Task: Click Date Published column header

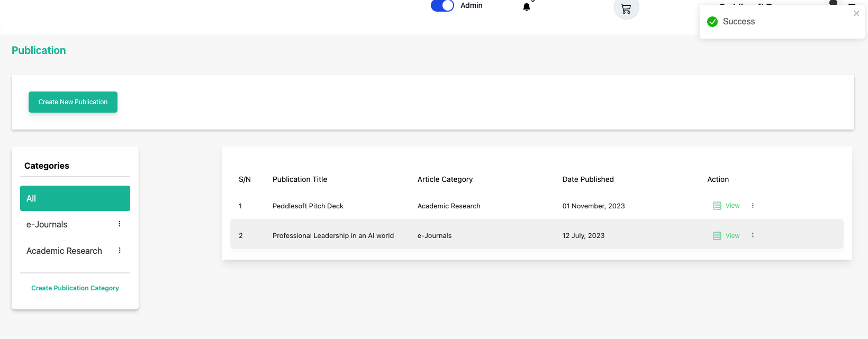Action: coord(588,179)
